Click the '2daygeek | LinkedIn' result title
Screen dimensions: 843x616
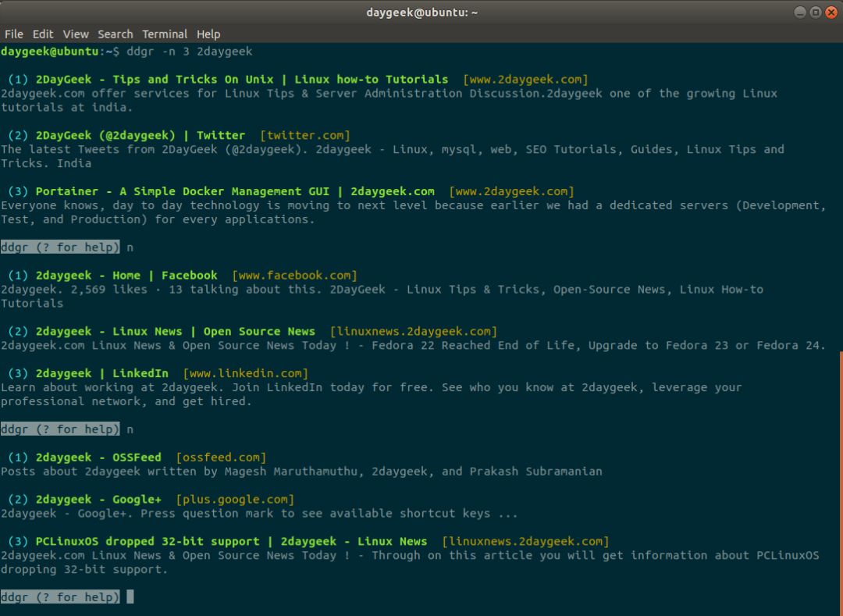pos(102,373)
